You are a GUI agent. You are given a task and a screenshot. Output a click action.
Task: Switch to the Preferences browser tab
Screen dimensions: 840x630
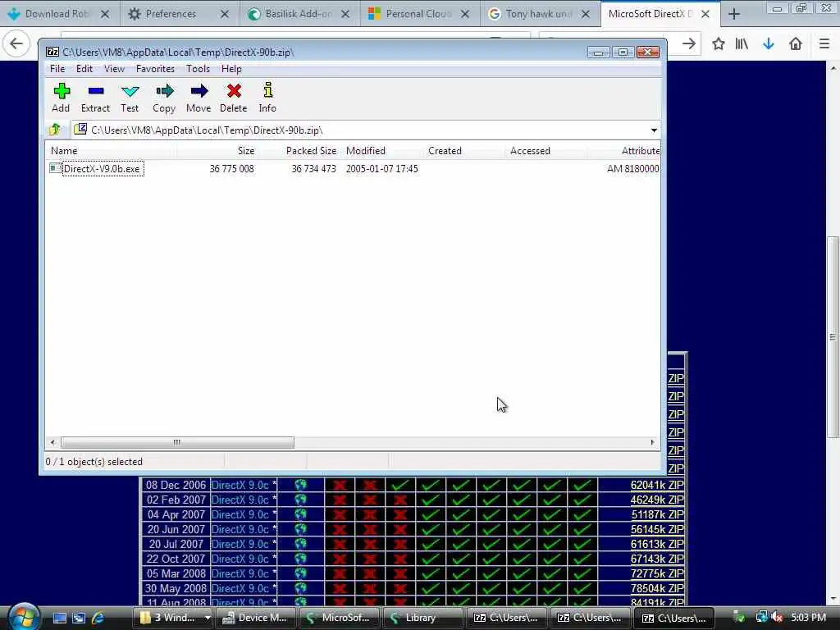[x=171, y=14]
